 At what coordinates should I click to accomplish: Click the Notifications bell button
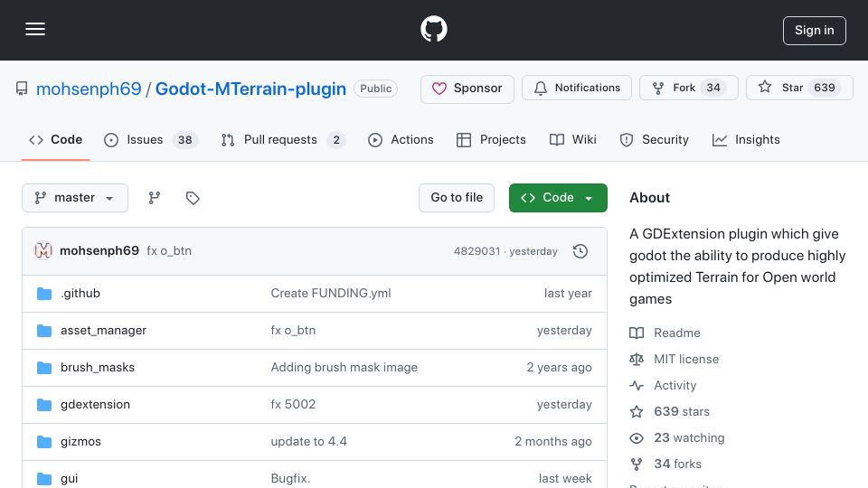(577, 88)
